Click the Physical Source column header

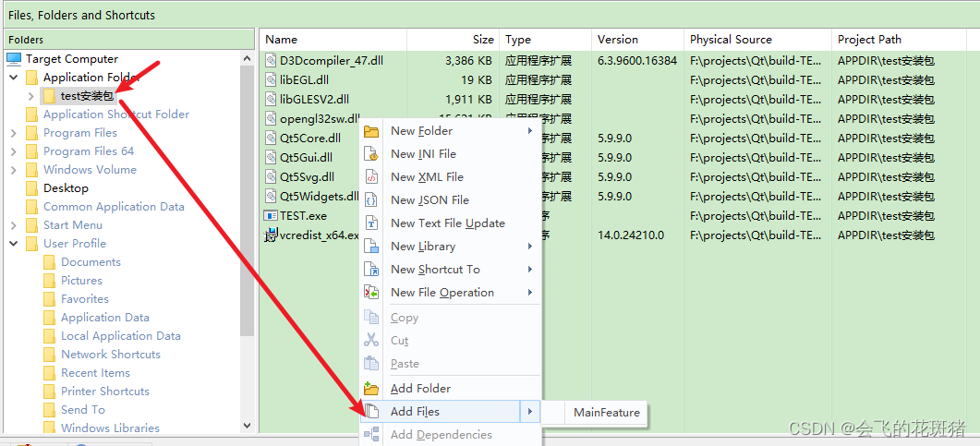[x=757, y=40]
